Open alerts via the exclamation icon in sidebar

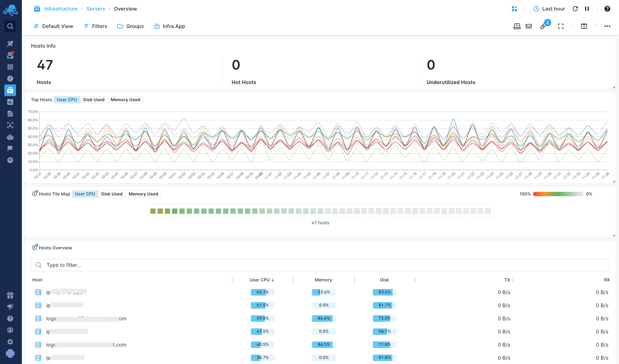coord(10,78)
